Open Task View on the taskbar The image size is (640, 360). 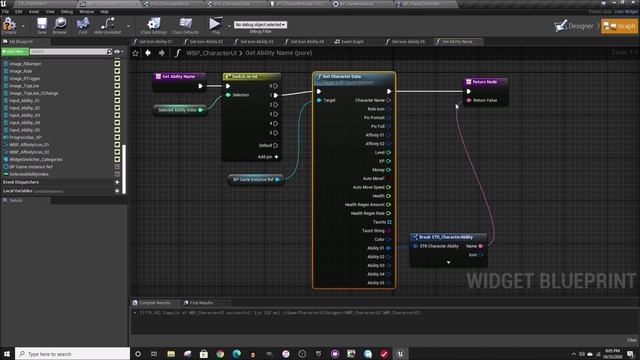coord(154,354)
